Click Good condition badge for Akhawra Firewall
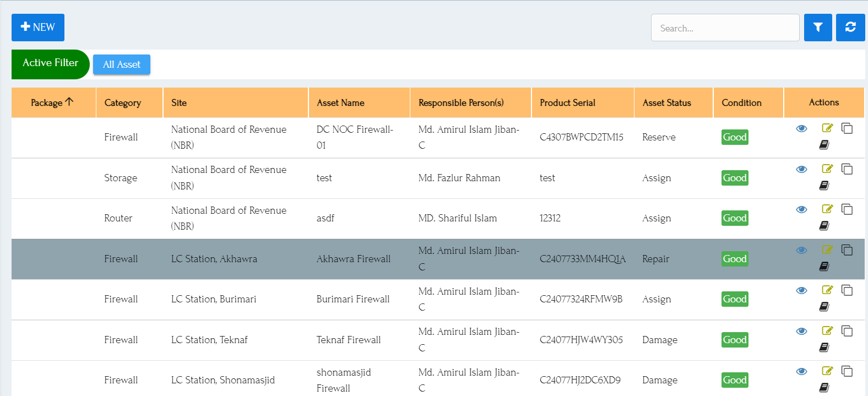 [735, 259]
